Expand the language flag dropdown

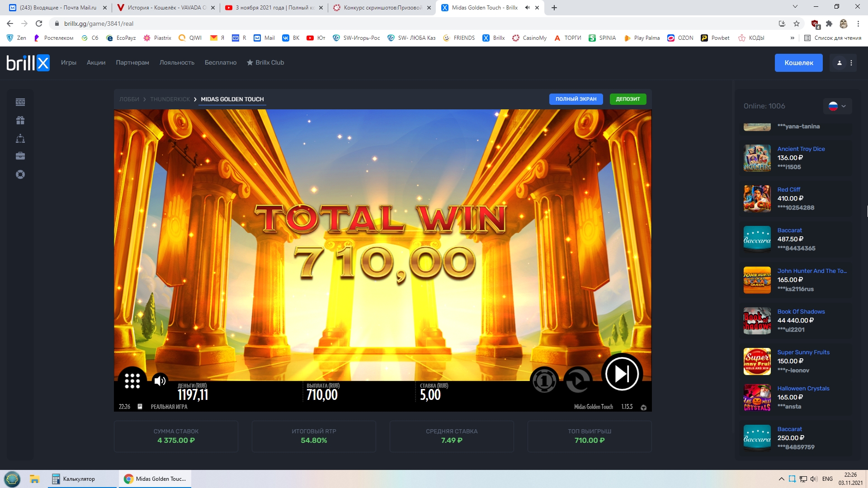tap(837, 106)
